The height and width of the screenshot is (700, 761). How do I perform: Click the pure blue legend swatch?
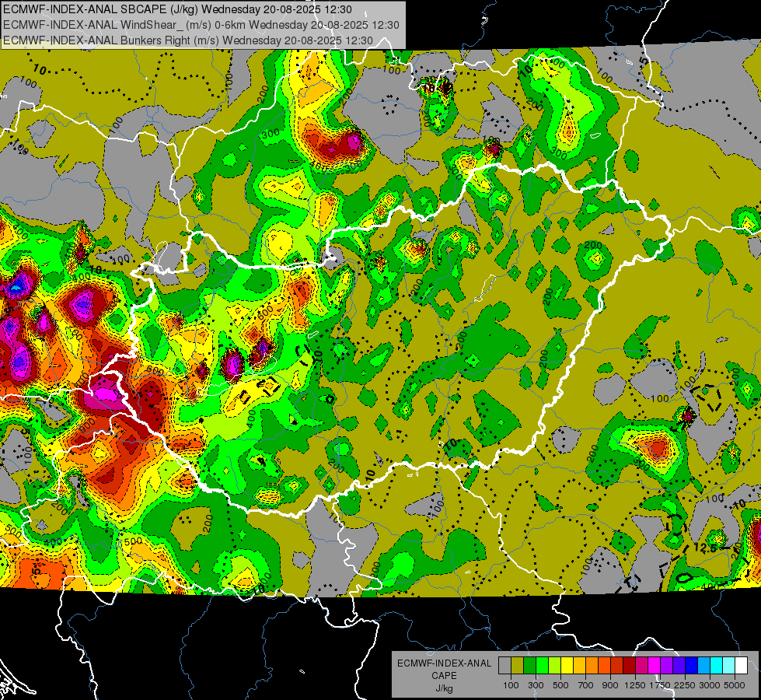692,665
